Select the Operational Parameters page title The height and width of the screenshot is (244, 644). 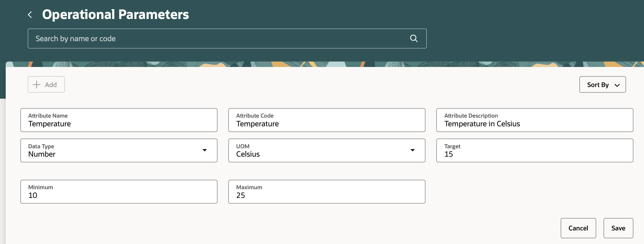[116, 14]
